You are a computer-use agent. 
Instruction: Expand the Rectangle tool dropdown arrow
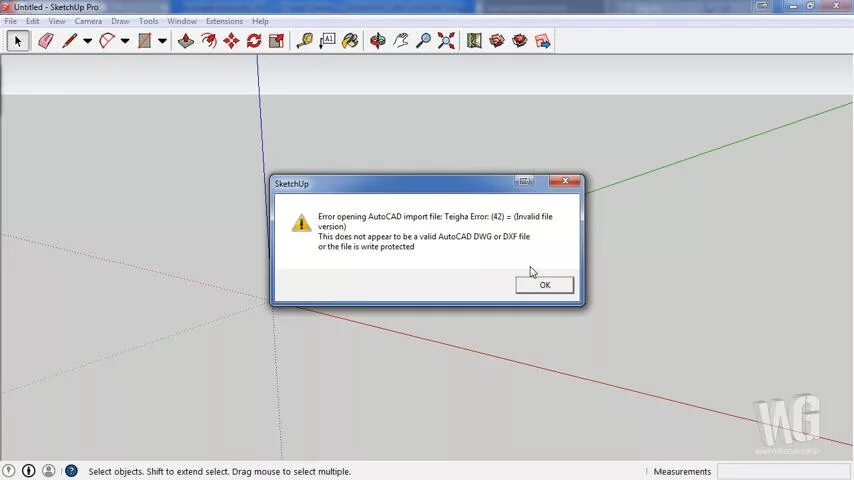(162, 41)
